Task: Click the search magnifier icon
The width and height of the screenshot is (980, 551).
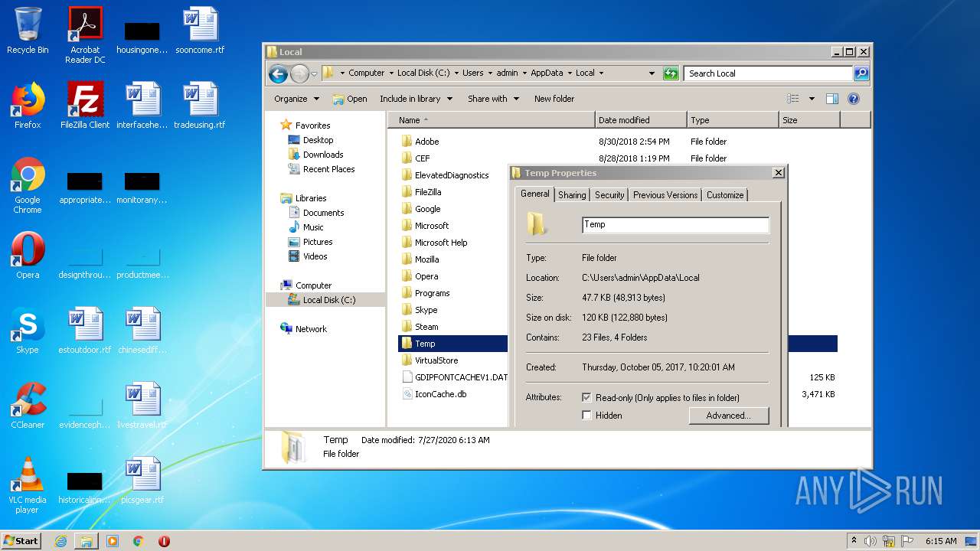Action: pyautogui.click(x=861, y=73)
